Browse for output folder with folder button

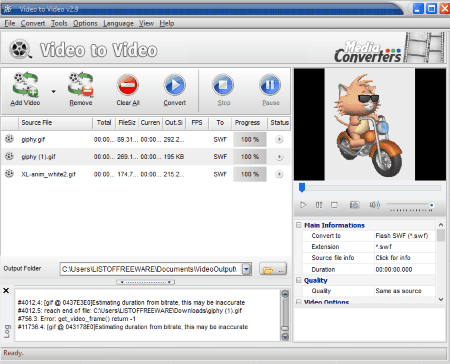pyautogui.click(x=273, y=269)
